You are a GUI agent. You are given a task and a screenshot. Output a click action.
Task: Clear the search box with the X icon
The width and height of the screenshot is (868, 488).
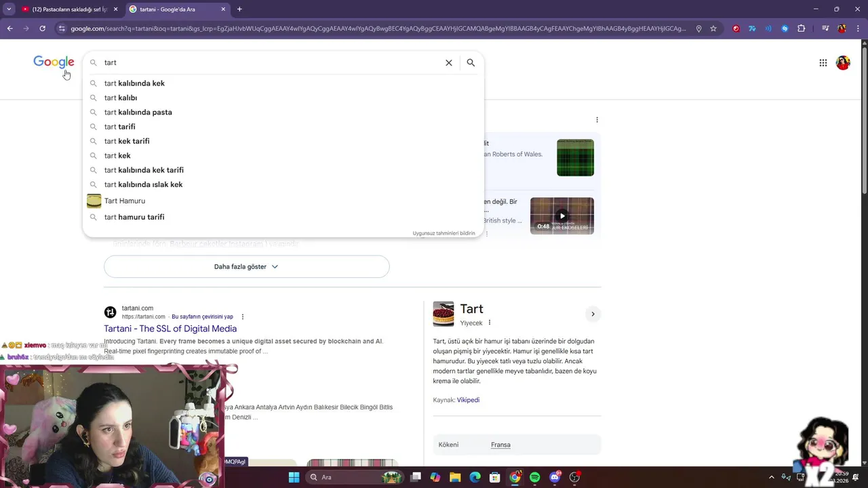pyautogui.click(x=448, y=62)
